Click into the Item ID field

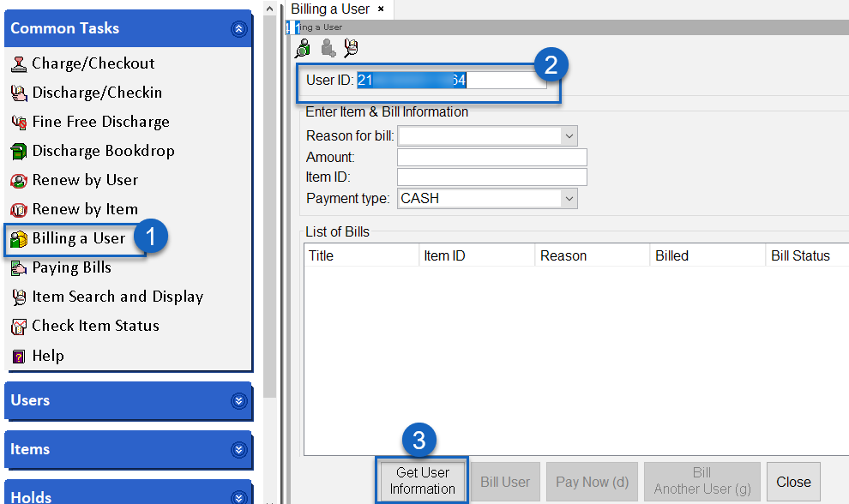(492, 177)
